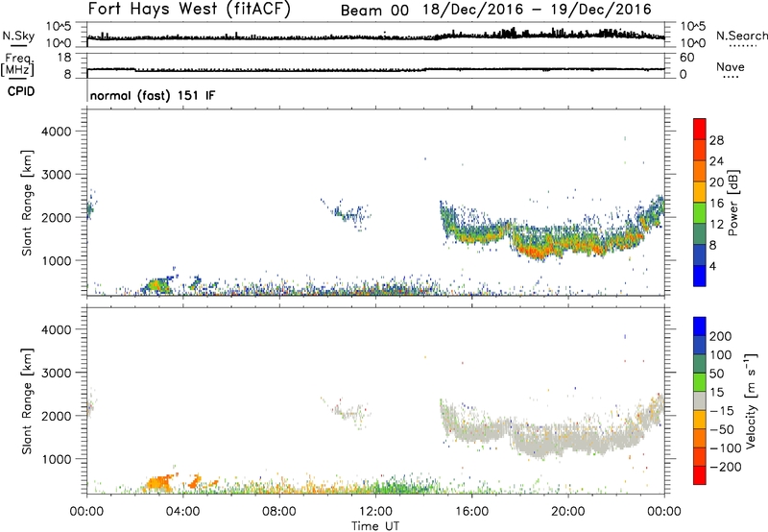Pick the light green segment of the power colorbar
The width and height of the screenshot is (768, 532).
pyautogui.click(x=700, y=213)
